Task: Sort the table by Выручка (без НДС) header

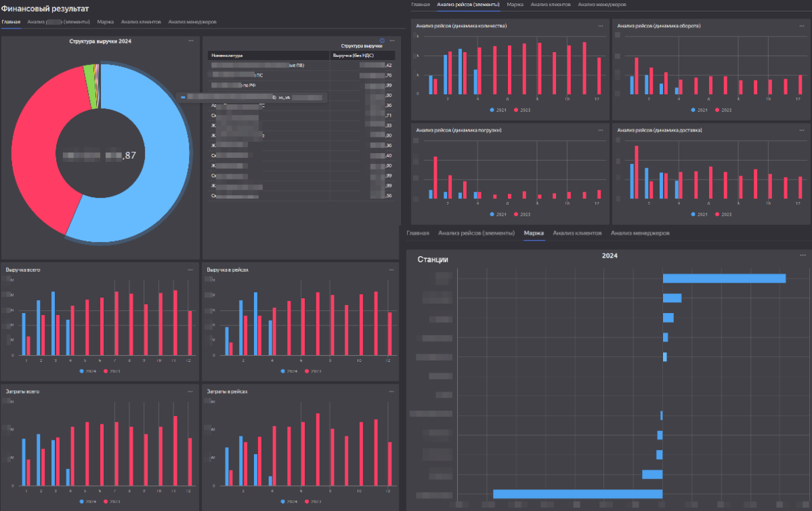Action: [352, 55]
